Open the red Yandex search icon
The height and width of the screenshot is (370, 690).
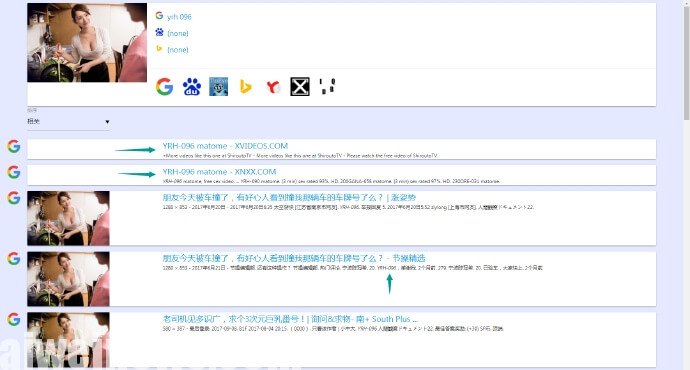coord(273,87)
